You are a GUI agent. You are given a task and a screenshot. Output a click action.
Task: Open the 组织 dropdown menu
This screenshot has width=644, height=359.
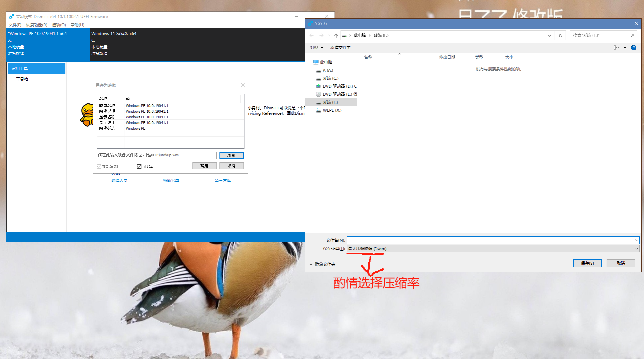point(316,47)
